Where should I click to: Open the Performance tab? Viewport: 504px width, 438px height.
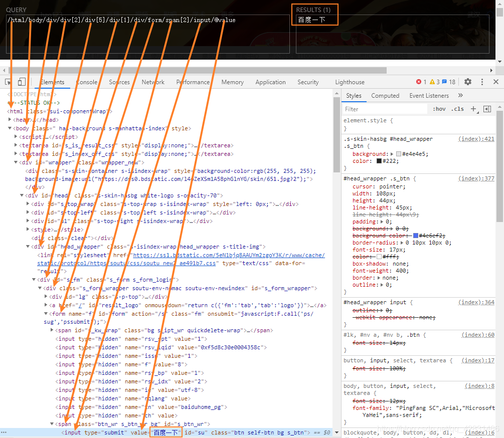click(193, 82)
